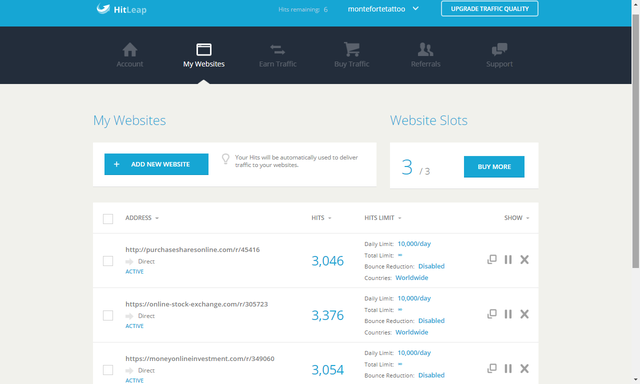This screenshot has height=384, width=640.
Task: Open the Earn Traffic arrows icon
Action: click(x=278, y=50)
